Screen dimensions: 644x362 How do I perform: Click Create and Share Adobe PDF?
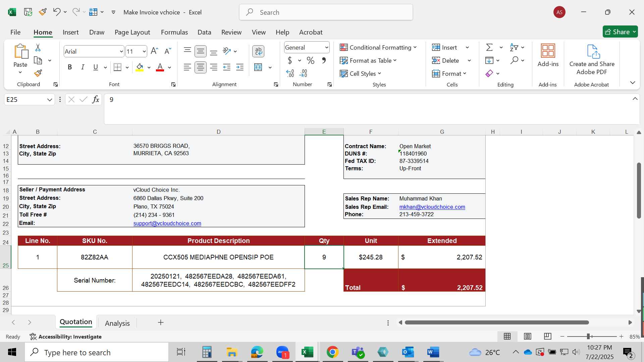592,60
